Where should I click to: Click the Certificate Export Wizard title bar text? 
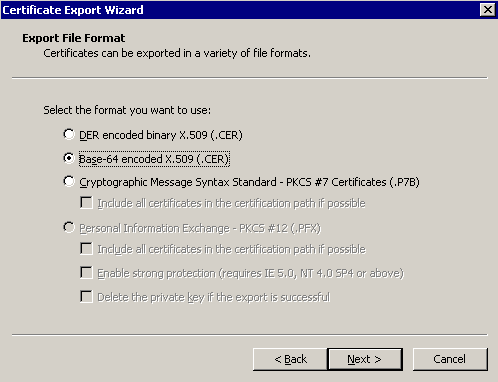73,10
